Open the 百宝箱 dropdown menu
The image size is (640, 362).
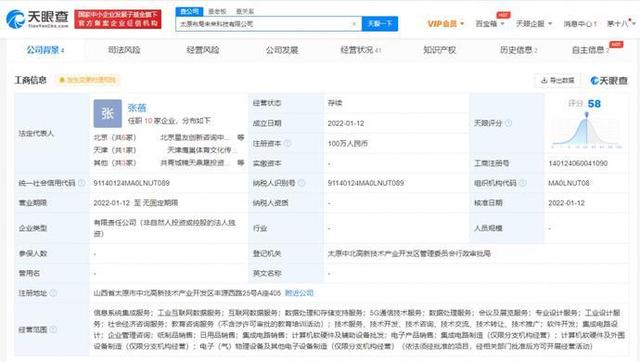tap(490, 24)
